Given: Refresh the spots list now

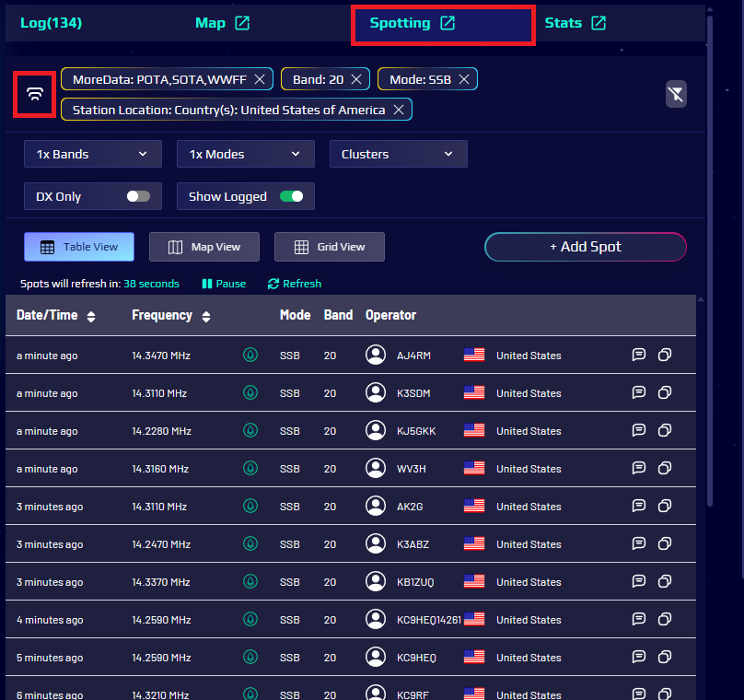Looking at the screenshot, I should tap(295, 284).
